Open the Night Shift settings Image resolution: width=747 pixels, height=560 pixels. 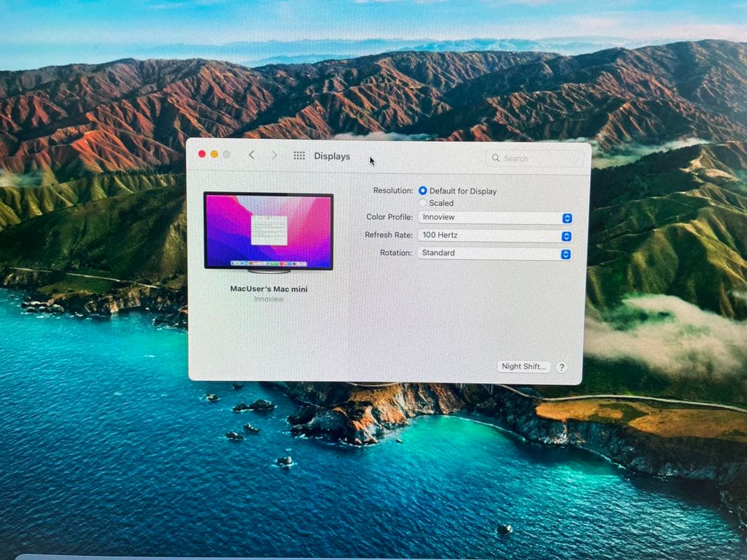coord(524,366)
